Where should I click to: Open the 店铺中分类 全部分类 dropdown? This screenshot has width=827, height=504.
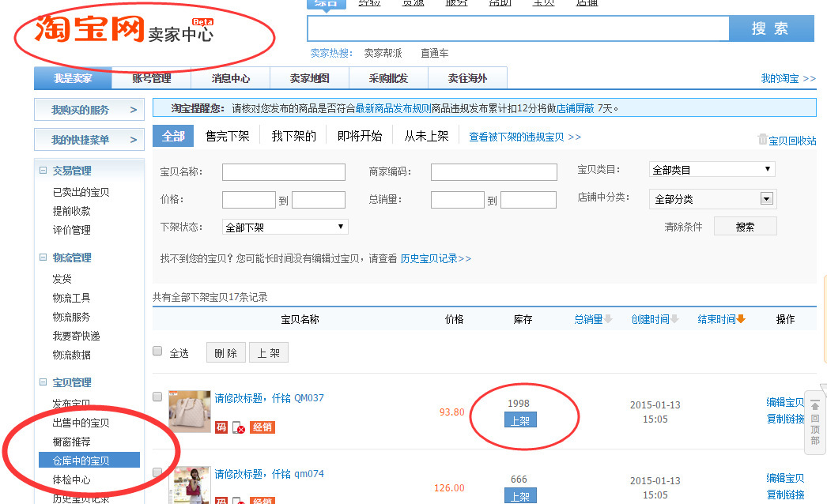point(712,199)
